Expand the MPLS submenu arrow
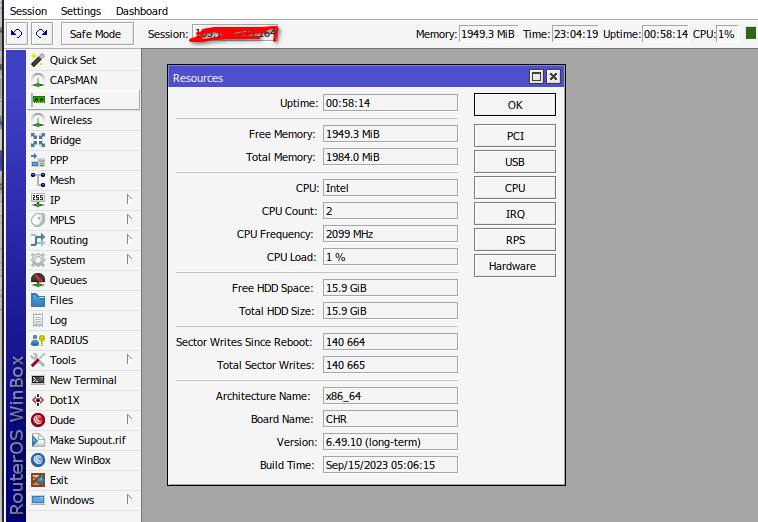The width and height of the screenshot is (758, 522). [129, 219]
